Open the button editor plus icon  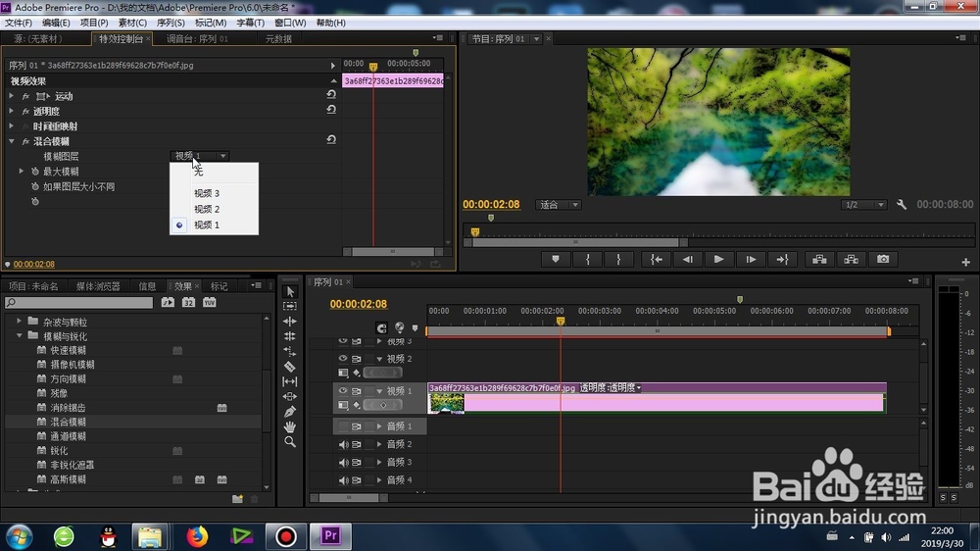pos(965,262)
